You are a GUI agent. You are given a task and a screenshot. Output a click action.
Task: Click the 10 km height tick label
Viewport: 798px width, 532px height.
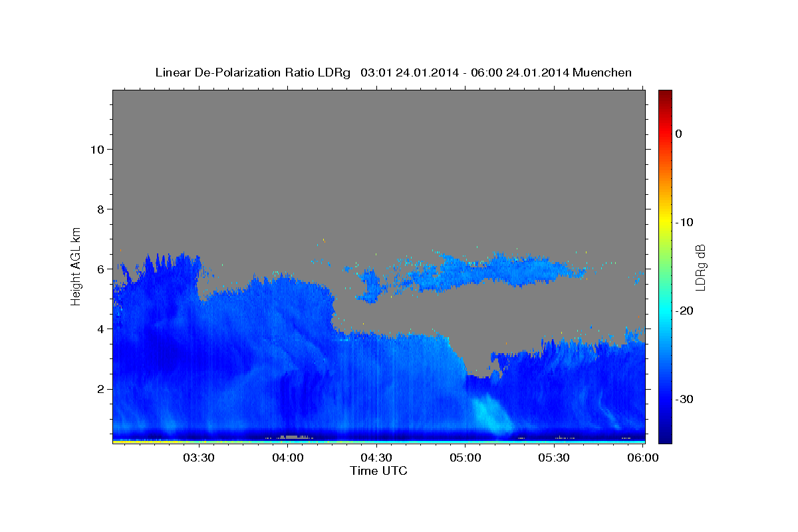coord(96,149)
